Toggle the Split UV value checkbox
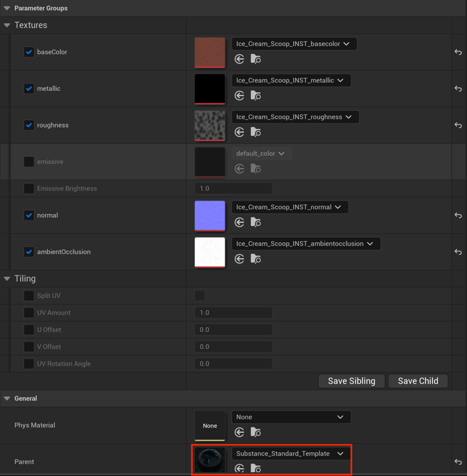The width and height of the screenshot is (467, 476). point(200,295)
